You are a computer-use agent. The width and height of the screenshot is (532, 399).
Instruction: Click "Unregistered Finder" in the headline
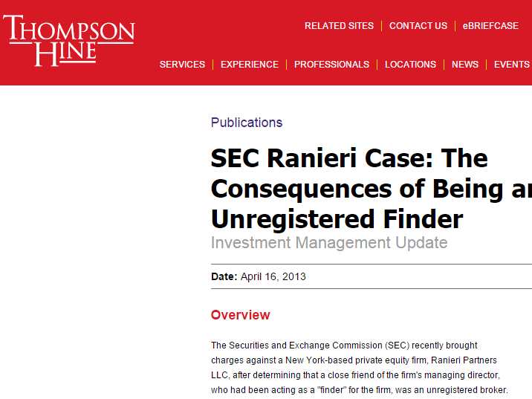[337, 220]
